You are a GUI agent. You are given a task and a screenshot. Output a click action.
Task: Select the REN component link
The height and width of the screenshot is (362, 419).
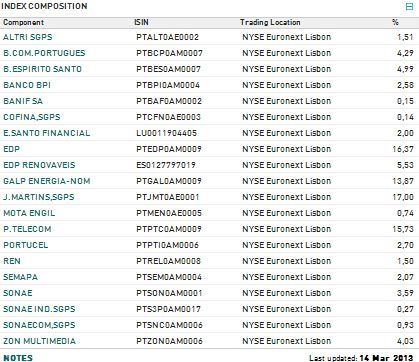[12, 261]
